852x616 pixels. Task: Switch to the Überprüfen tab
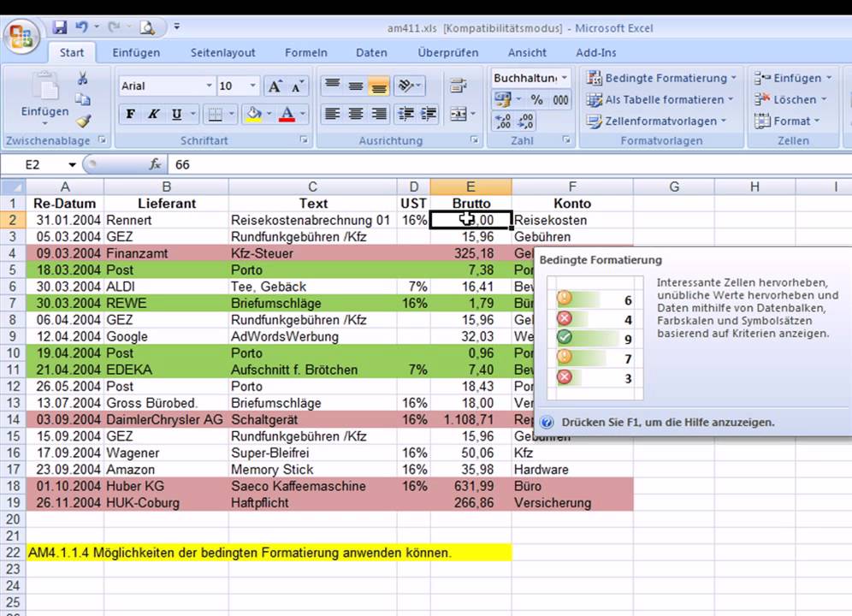[x=448, y=53]
